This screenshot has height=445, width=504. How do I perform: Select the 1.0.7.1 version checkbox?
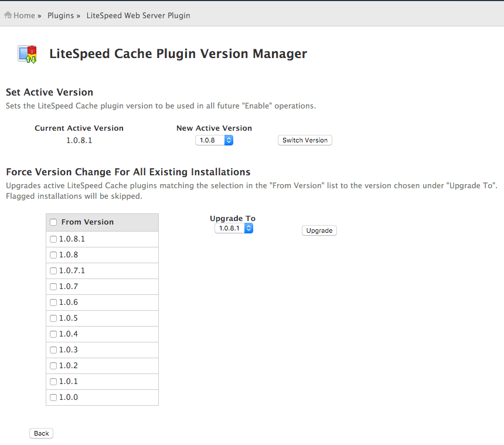click(53, 271)
